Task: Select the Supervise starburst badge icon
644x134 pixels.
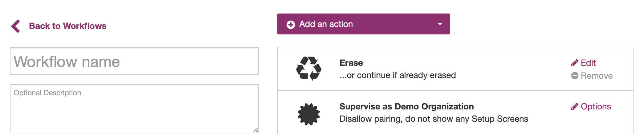Action: coord(308,114)
